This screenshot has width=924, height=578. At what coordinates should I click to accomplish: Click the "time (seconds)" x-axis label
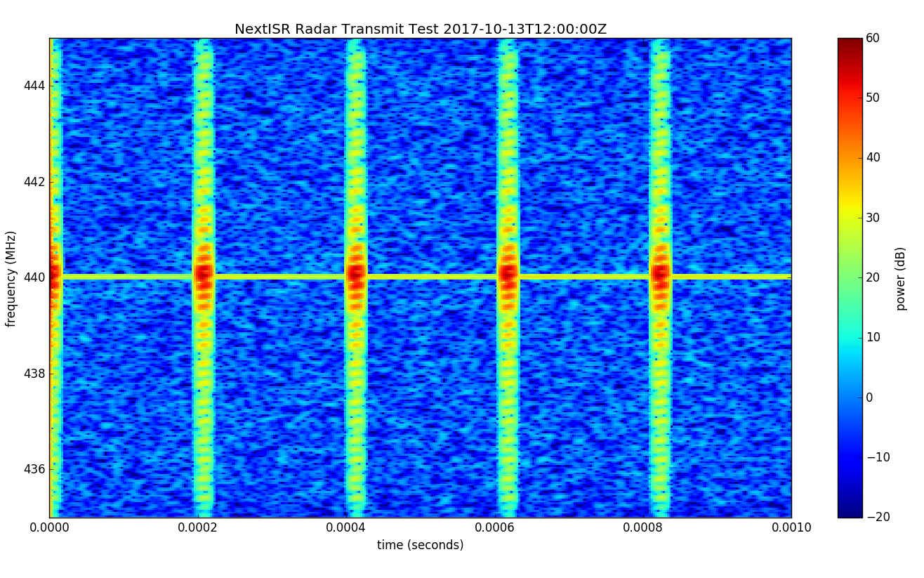tap(420, 545)
